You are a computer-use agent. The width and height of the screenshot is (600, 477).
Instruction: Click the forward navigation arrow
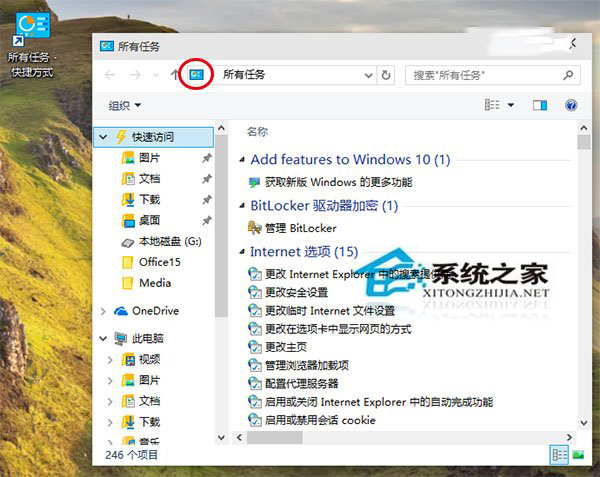135,75
